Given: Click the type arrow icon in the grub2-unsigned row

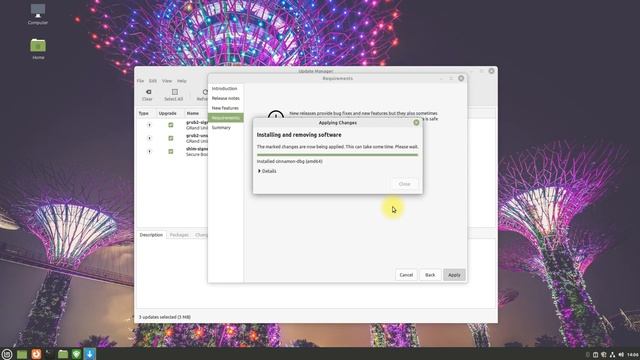Looking at the screenshot, I should (x=149, y=138).
